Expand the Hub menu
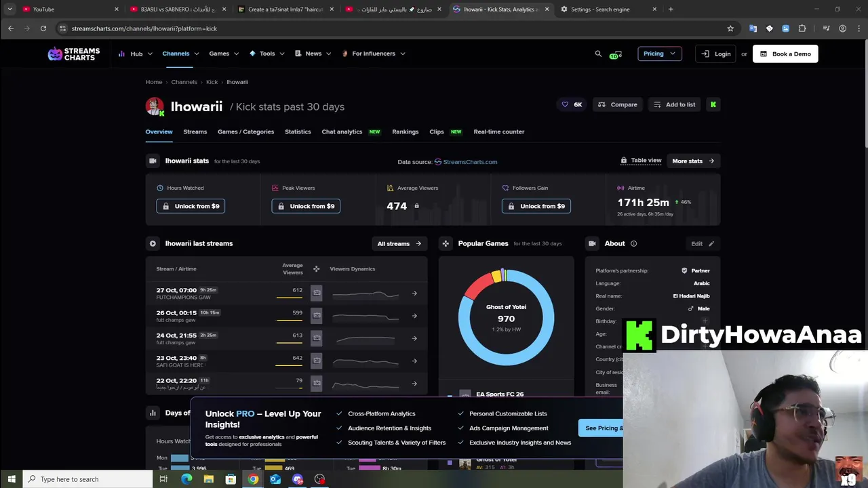Screen dimensions: 868x488 (x=136, y=54)
